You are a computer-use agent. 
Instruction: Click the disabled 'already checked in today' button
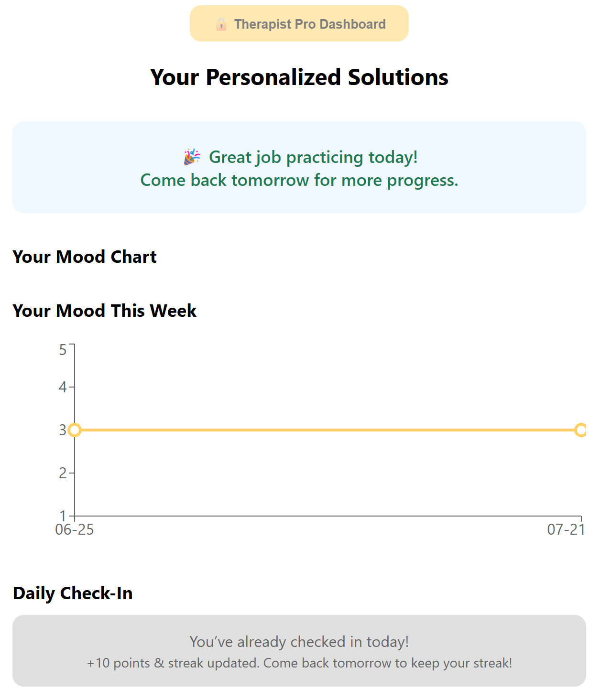[299, 651]
